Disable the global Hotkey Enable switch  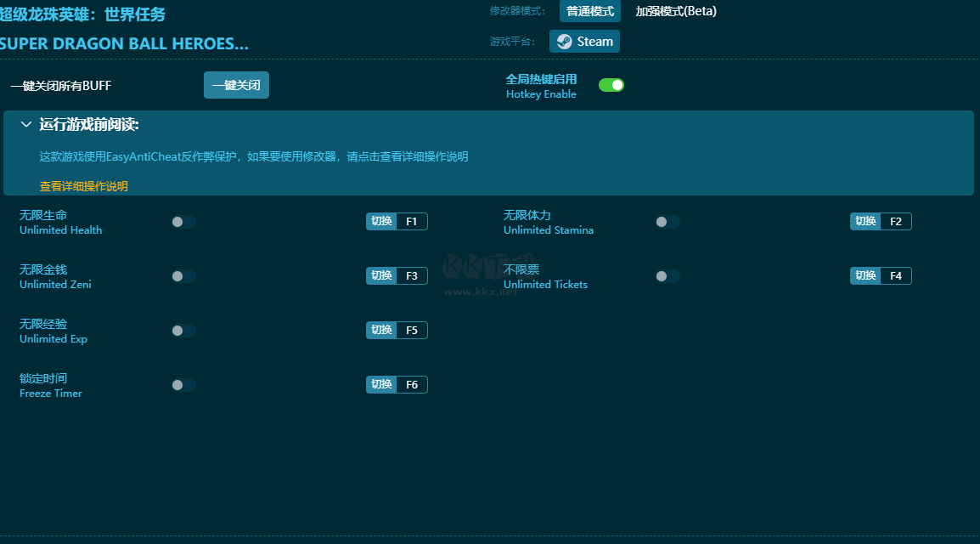pos(611,85)
